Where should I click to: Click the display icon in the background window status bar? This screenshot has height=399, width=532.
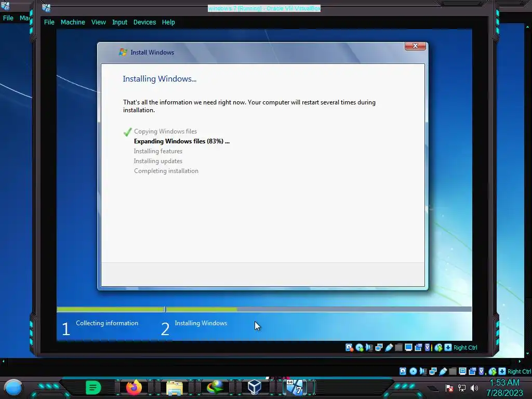tap(462, 371)
